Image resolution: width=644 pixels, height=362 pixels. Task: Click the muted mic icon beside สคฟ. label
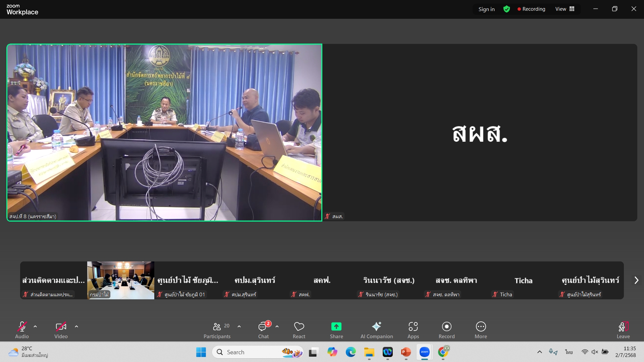[x=294, y=294]
